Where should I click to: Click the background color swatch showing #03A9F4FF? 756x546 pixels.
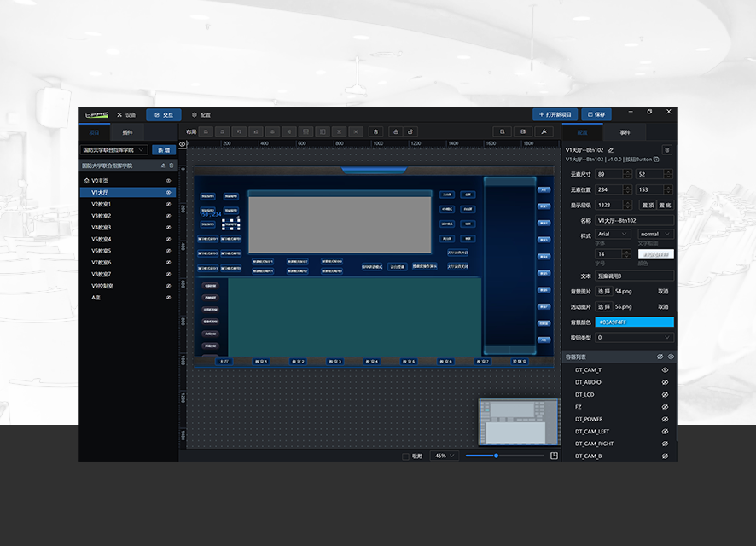pyautogui.click(x=634, y=322)
